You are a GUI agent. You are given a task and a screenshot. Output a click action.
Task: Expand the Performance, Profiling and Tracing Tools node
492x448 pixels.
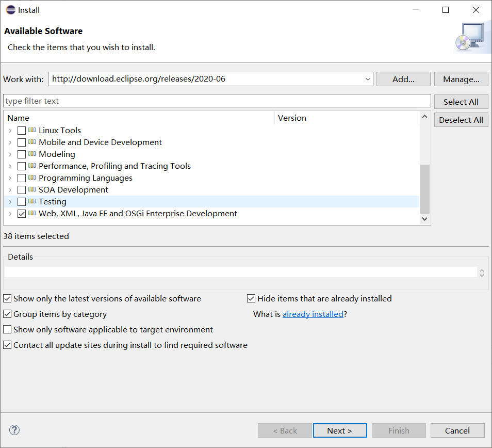tap(10, 166)
